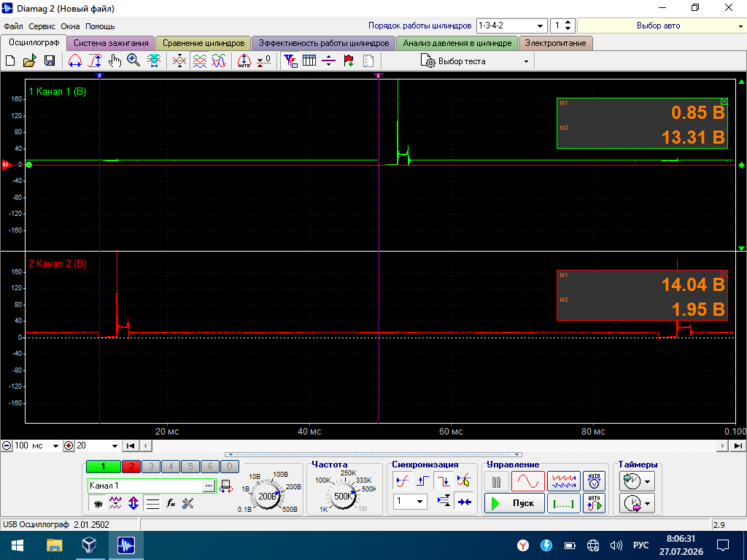This screenshot has height=560, width=747.
Task: Click the purple waveform AC/DC coupling icon
Action: 115,503
